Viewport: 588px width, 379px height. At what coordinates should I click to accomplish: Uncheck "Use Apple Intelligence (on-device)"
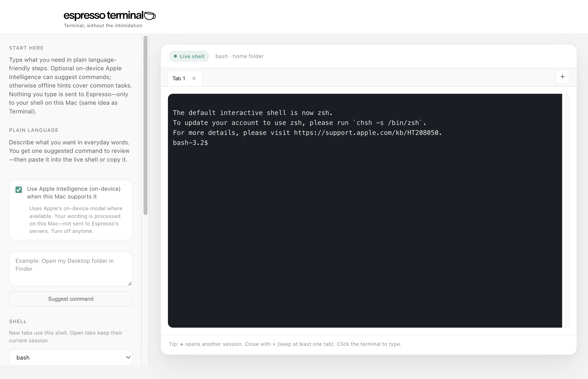pos(19,190)
